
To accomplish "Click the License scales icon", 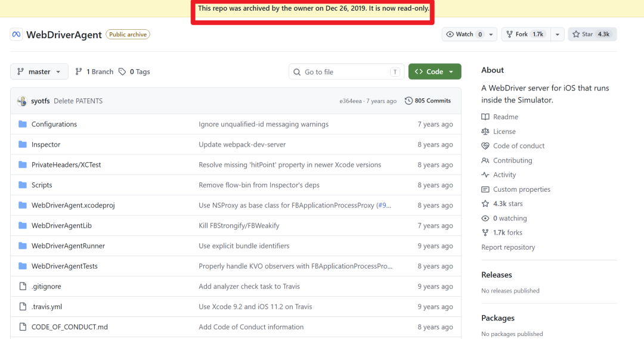I will point(485,131).
